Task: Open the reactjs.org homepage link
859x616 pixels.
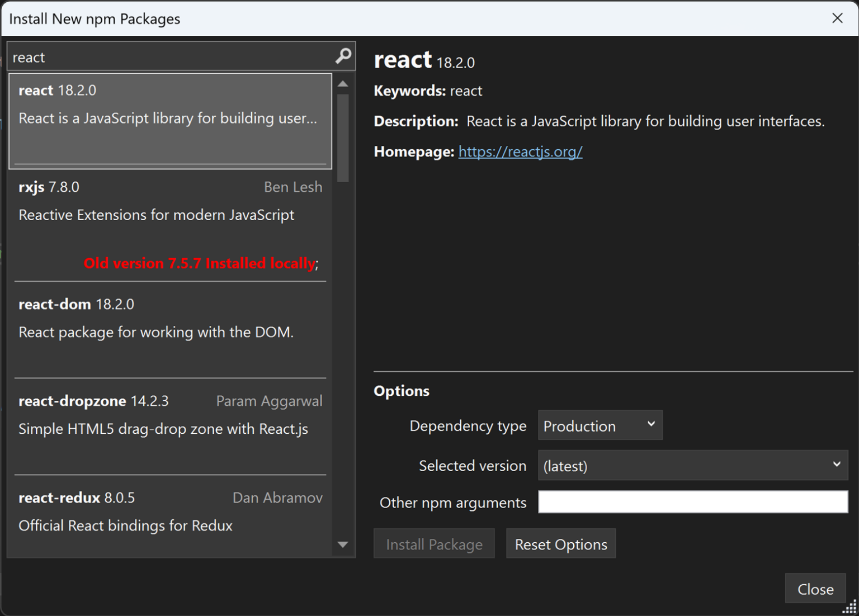Action: point(520,151)
